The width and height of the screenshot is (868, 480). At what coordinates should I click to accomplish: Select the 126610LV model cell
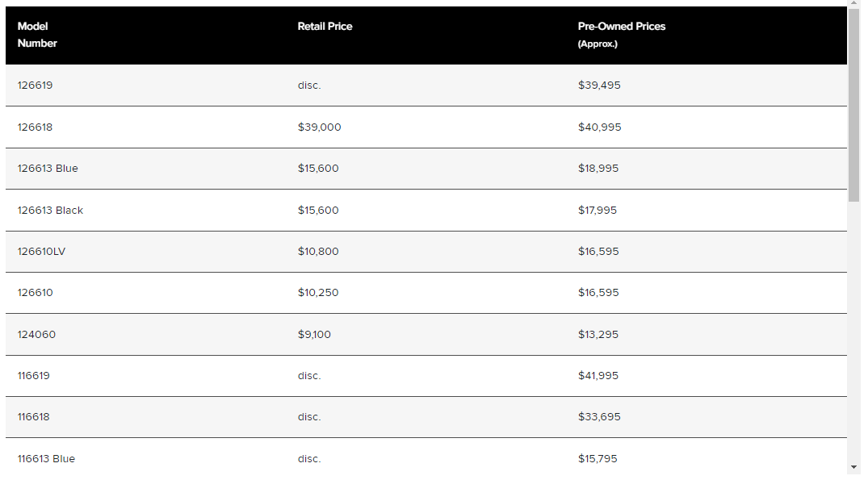pyautogui.click(x=41, y=252)
